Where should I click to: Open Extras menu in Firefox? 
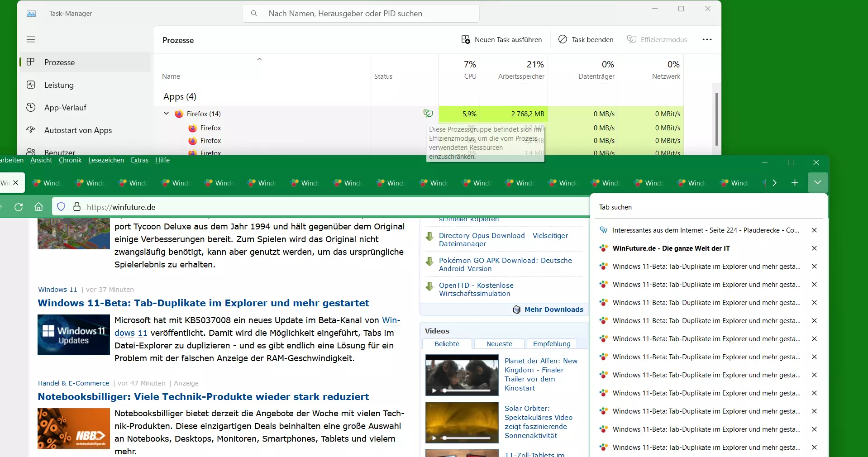click(139, 160)
